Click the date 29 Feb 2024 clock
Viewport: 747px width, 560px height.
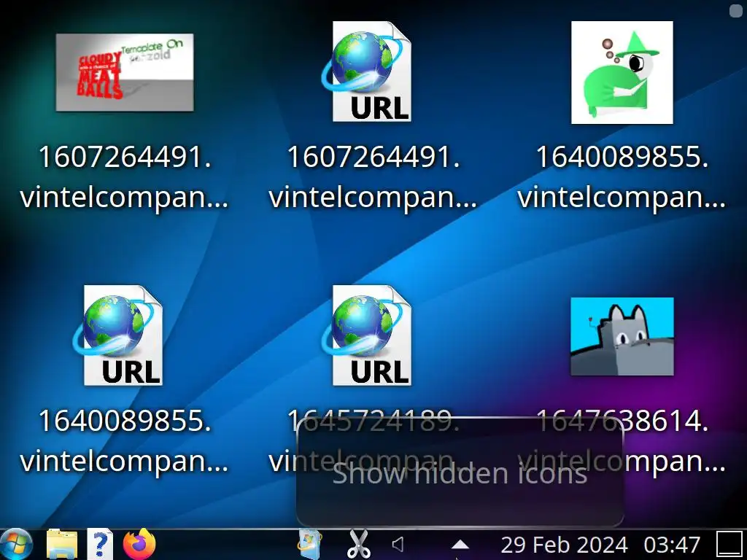pyautogui.click(x=564, y=545)
